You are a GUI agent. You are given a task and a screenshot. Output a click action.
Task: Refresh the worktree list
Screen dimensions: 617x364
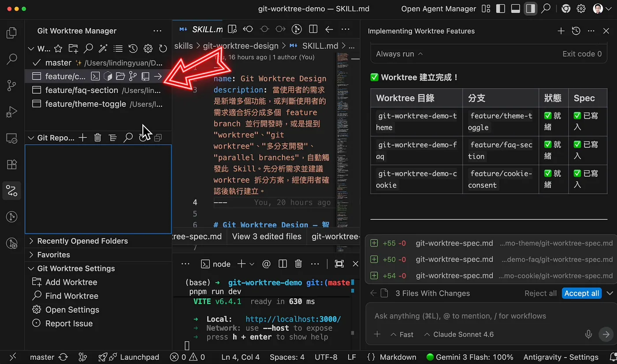tap(163, 48)
